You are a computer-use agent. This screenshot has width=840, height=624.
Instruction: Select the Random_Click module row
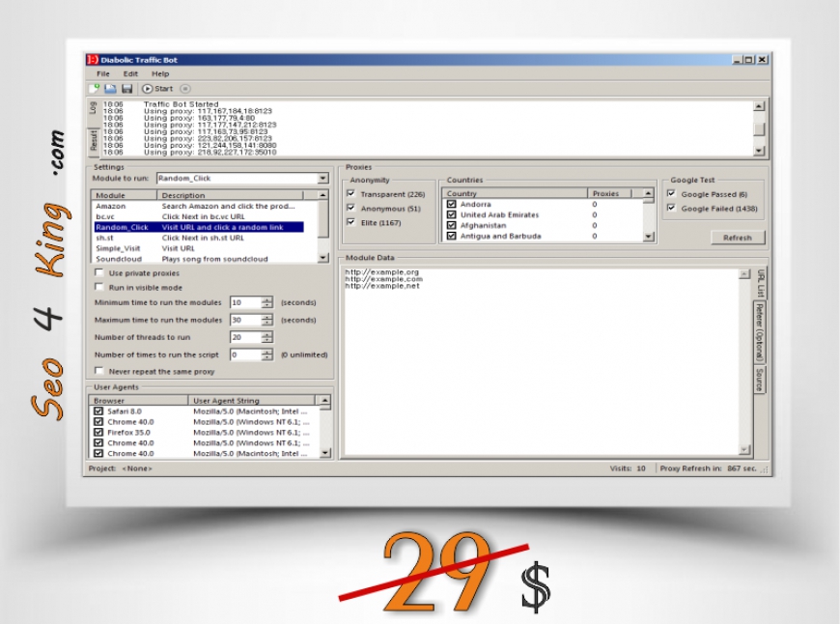pos(199,227)
